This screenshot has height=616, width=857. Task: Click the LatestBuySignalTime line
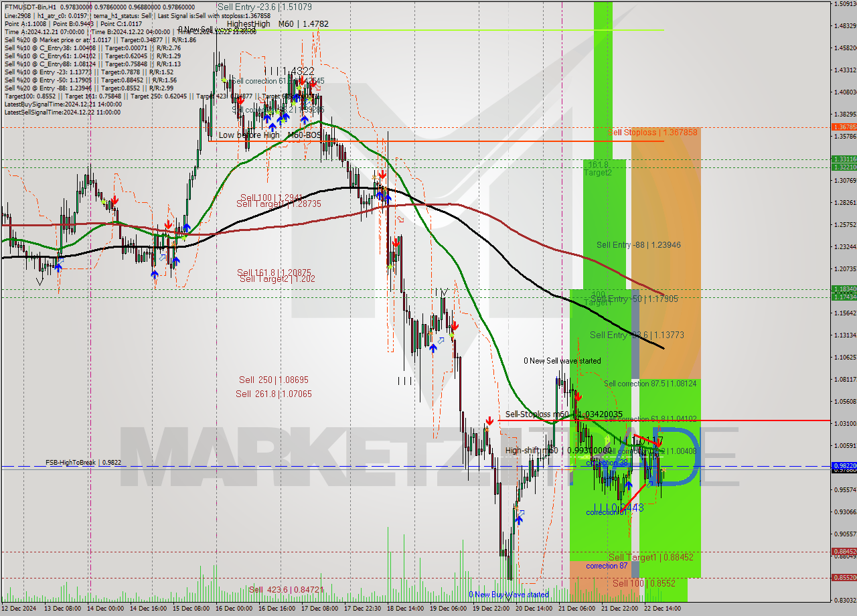click(x=62, y=104)
